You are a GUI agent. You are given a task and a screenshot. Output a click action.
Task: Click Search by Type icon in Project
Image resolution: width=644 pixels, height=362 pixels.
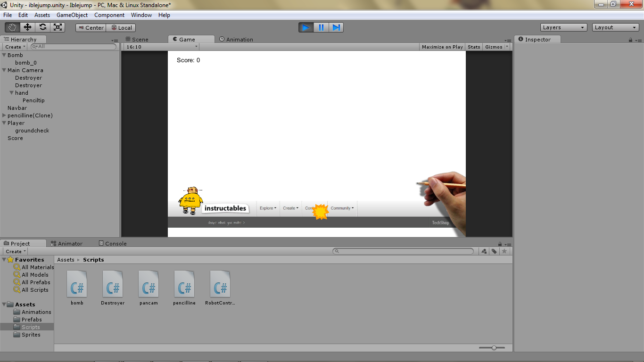(x=484, y=251)
